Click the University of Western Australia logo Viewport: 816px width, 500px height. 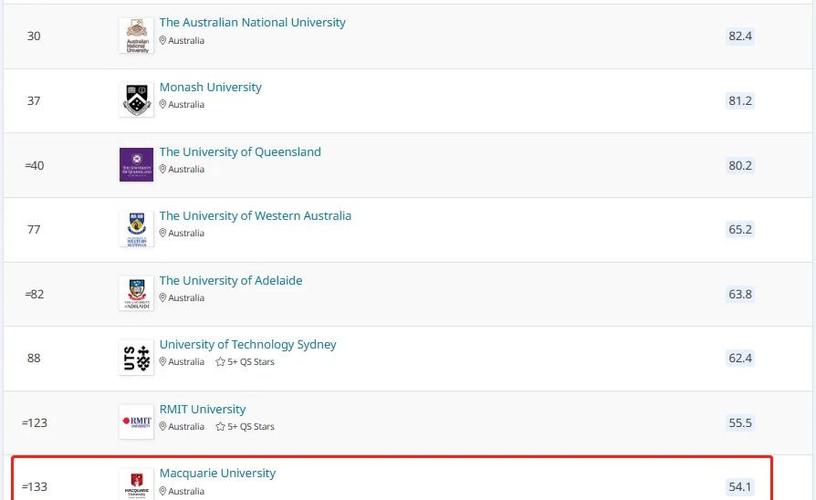[x=136, y=229]
